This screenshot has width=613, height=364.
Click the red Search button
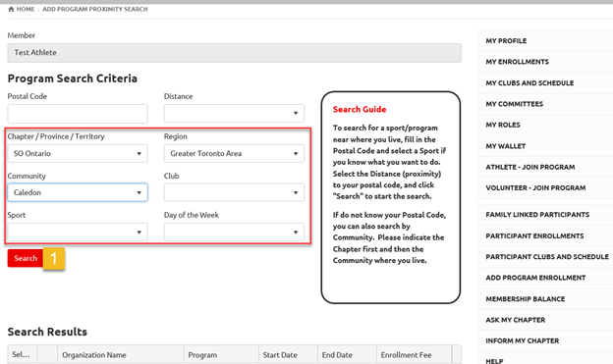(x=26, y=258)
